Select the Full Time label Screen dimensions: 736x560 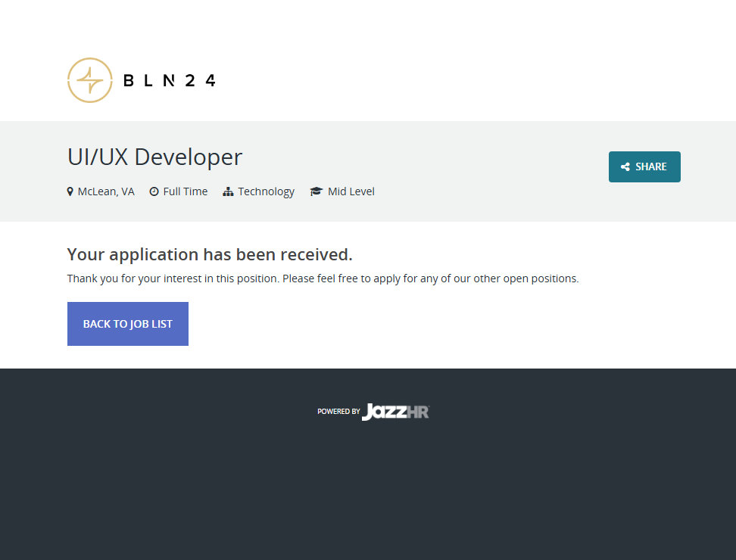[186, 191]
